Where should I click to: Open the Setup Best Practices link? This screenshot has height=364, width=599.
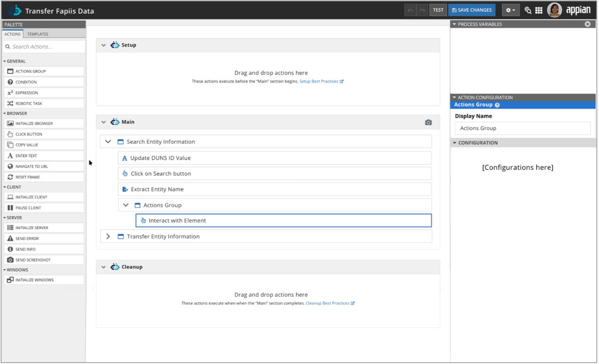tap(319, 81)
